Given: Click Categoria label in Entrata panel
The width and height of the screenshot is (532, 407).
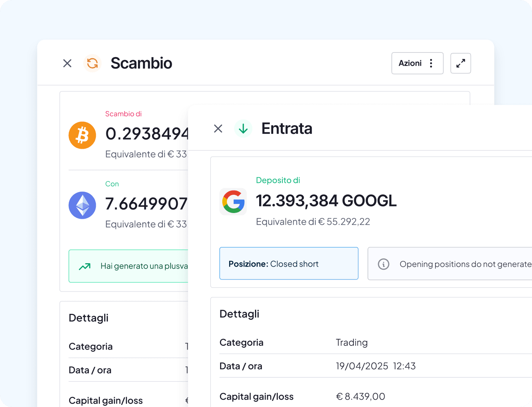Looking at the screenshot, I should [x=242, y=343].
